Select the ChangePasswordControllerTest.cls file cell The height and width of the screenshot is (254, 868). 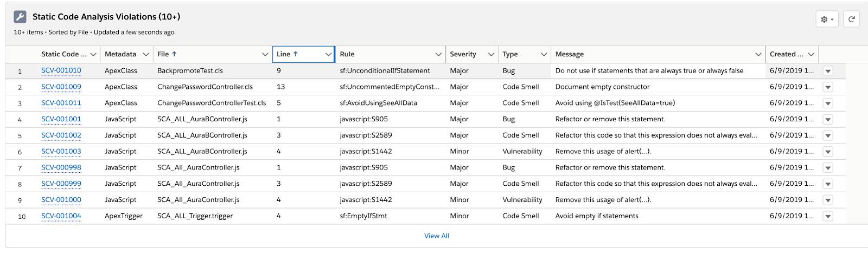212,103
